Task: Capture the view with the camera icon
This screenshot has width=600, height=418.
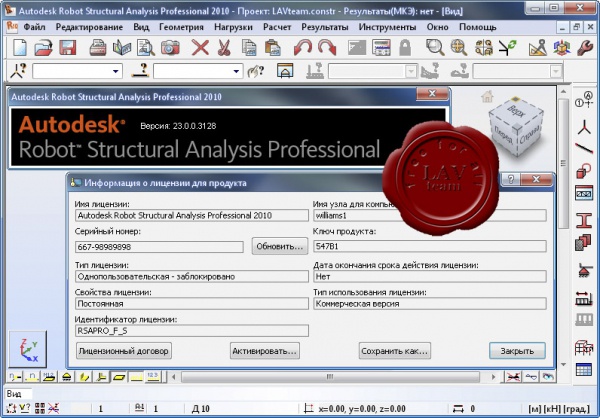Action: coord(170,48)
